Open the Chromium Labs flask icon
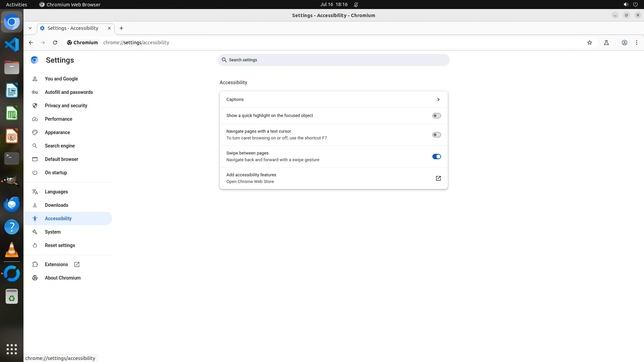644x362 pixels. coord(606,43)
